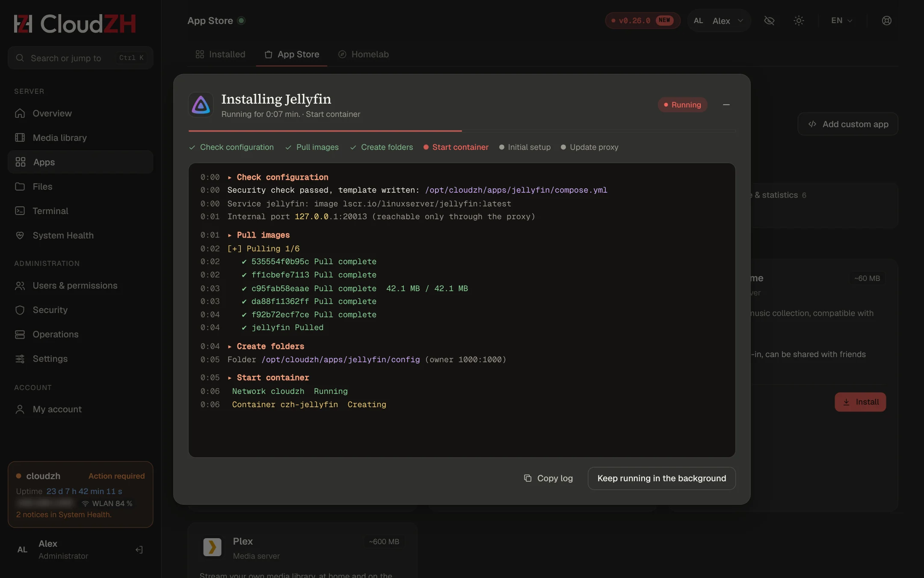Screen dimensions: 924x578
Task: Click the help lifebuoy icon
Action: click(x=887, y=21)
